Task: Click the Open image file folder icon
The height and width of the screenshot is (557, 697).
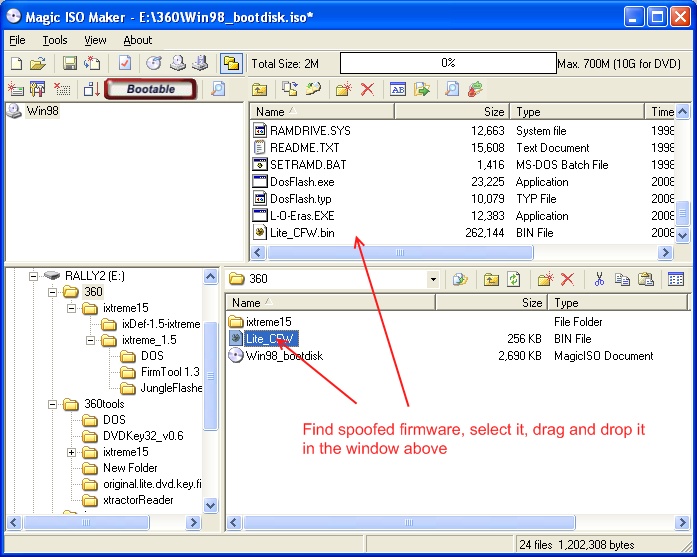Action: click(38, 64)
